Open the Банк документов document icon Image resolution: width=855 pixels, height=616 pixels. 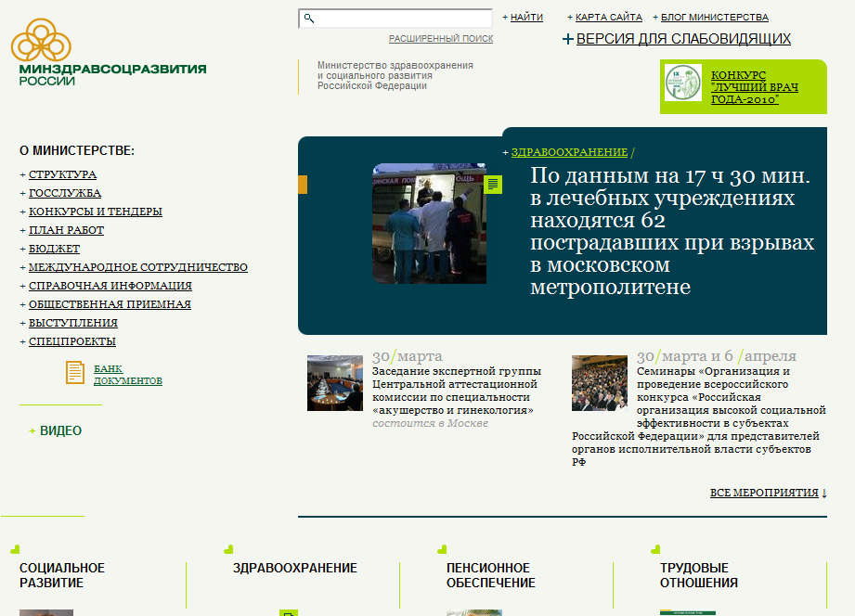point(75,373)
